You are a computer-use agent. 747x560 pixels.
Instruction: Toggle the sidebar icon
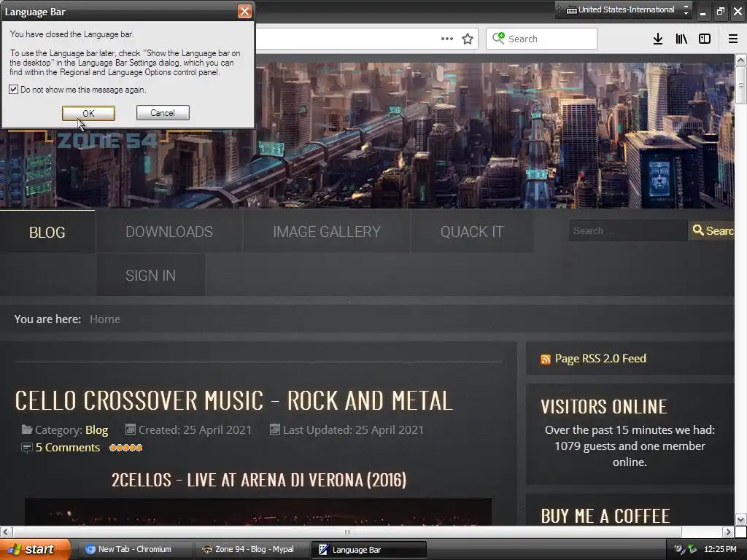[x=705, y=39]
